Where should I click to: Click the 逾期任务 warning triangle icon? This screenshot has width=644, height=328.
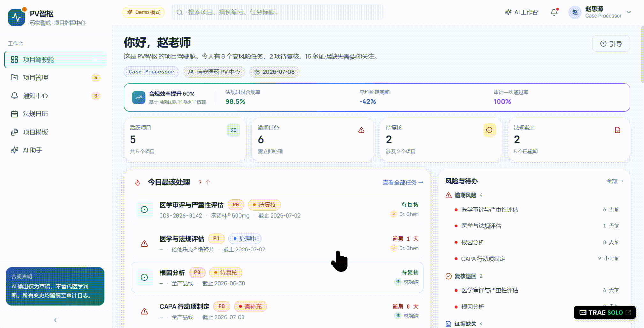(x=361, y=130)
